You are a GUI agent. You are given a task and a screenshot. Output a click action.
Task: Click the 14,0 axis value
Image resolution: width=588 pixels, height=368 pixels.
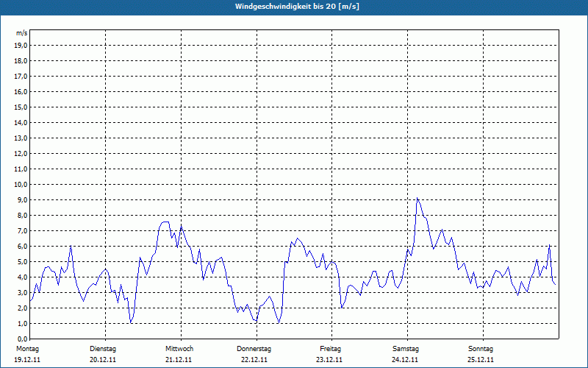(21, 122)
